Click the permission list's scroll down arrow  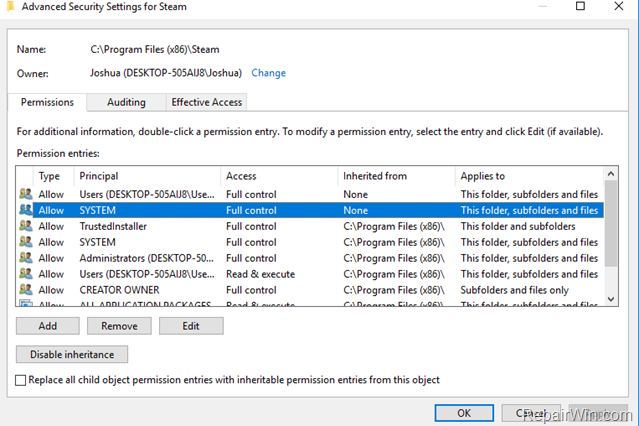coord(610,299)
